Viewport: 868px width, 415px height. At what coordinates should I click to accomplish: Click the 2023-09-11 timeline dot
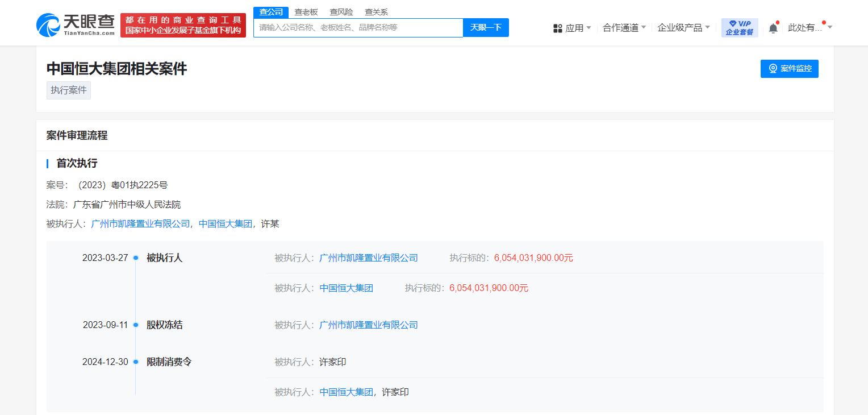[x=136, y=325]
